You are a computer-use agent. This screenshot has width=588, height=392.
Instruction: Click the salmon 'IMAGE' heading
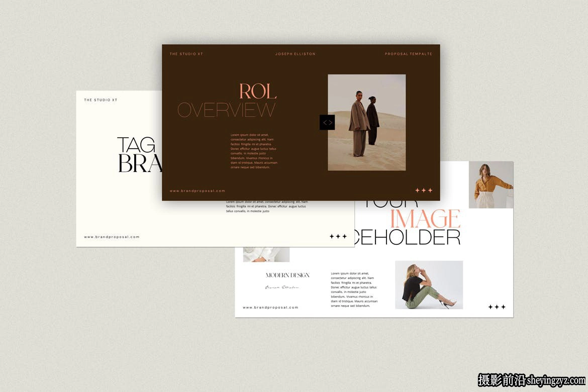point(425,218)
